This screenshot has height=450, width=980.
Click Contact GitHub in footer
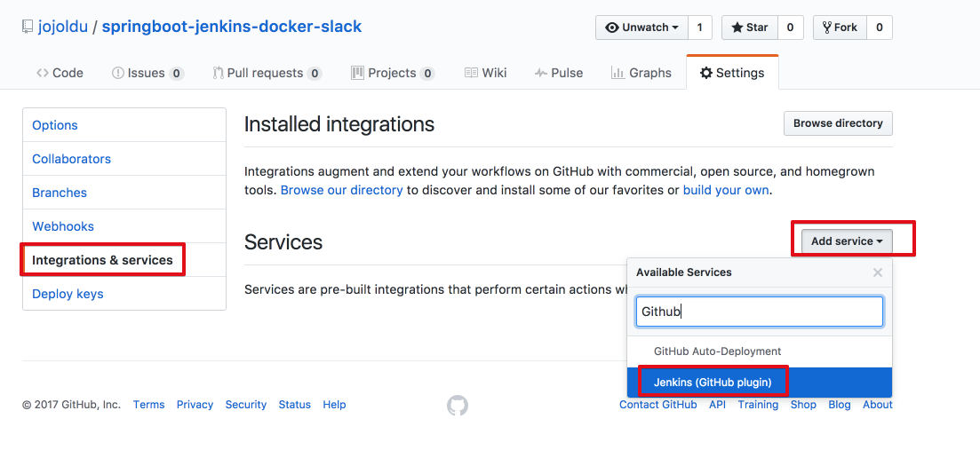(x=658, y=405)
